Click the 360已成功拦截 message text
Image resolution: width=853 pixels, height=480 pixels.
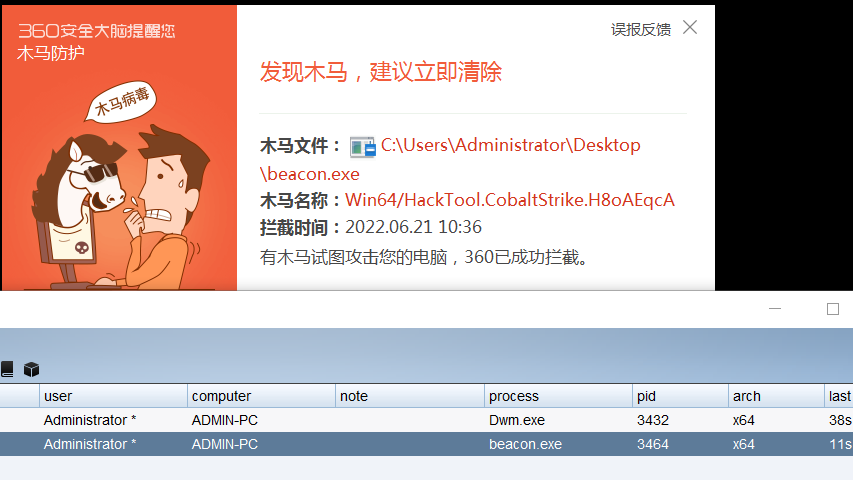526,257
